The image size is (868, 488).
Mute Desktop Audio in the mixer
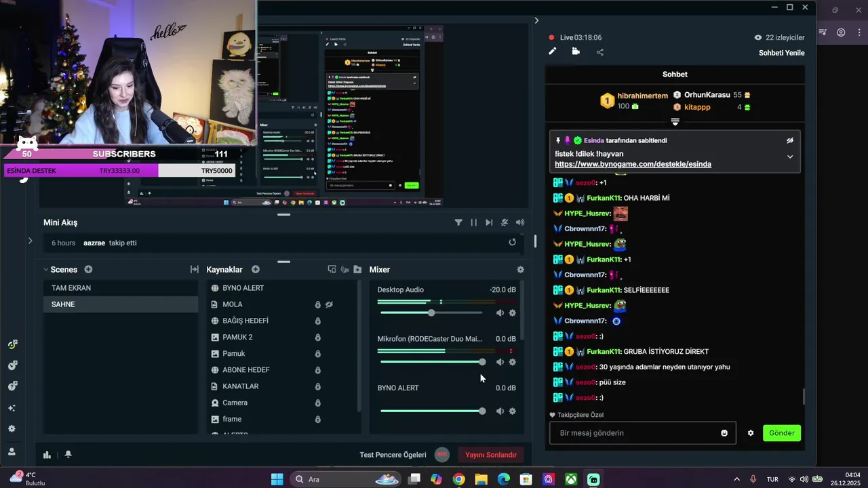pos(500,312)
